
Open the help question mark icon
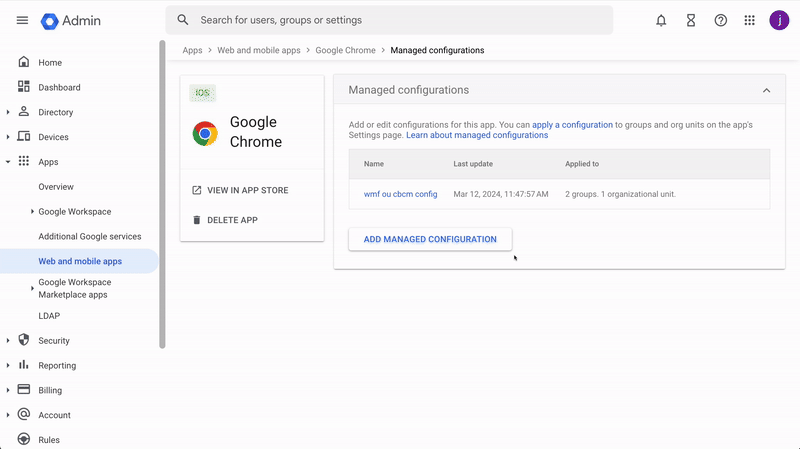pyautogui.click(x=720, y=20)
